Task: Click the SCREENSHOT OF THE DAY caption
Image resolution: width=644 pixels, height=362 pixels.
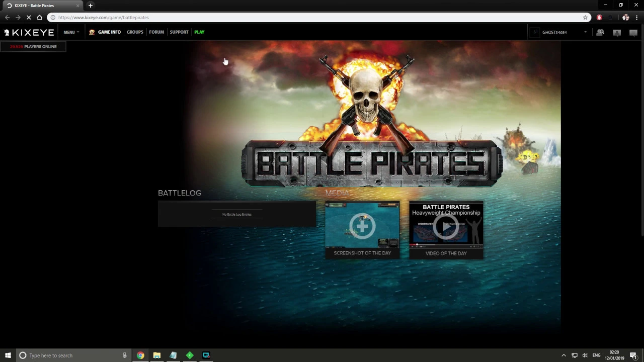Action: pyautogui.click(x=362, y=253)
